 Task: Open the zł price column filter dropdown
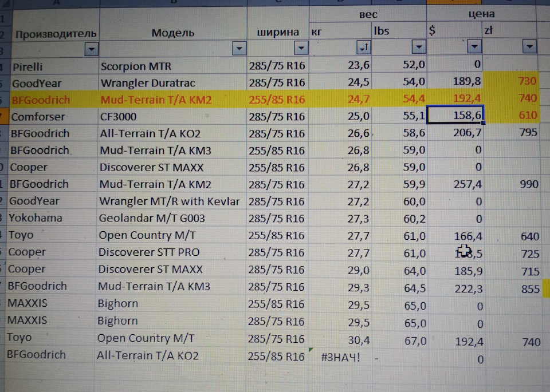pos(529,46)
